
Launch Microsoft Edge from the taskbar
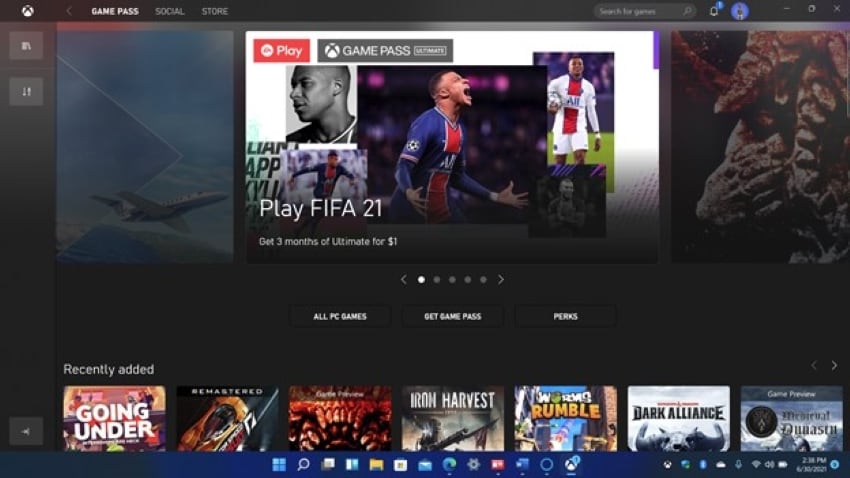pos(449,464)
